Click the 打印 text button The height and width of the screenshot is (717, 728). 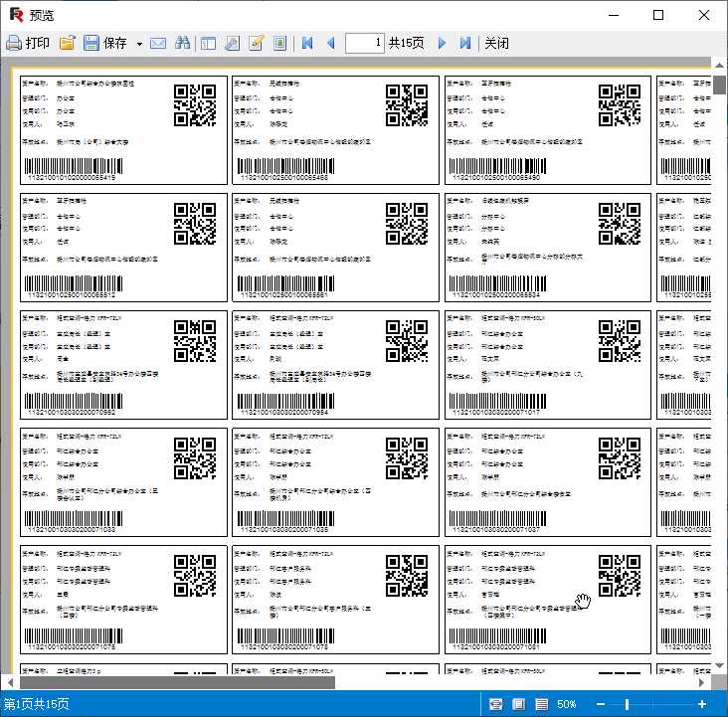pos(38,43)
